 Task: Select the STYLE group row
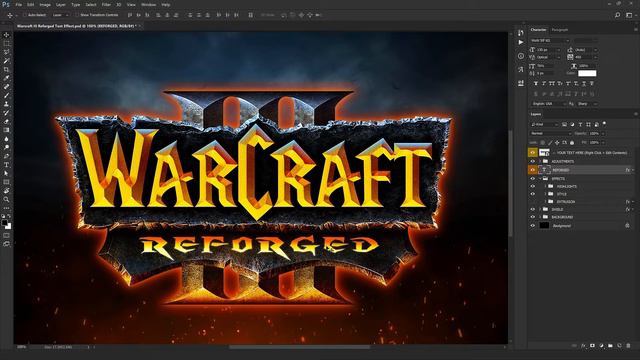tap(582, 194)
